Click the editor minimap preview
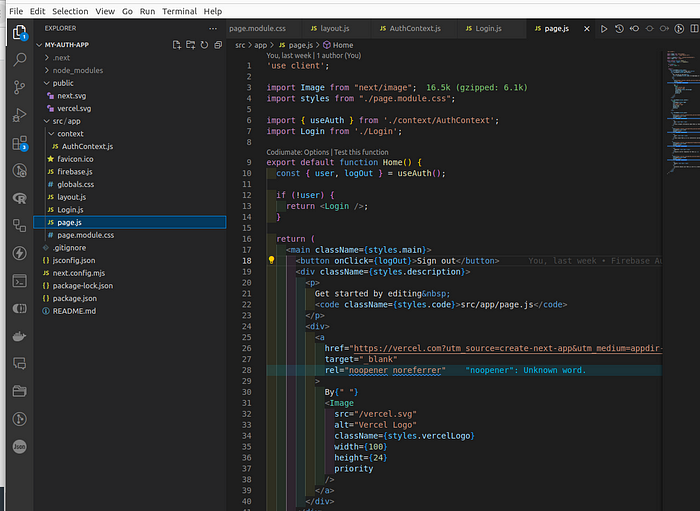700x511 pixels. pos(683,112)
